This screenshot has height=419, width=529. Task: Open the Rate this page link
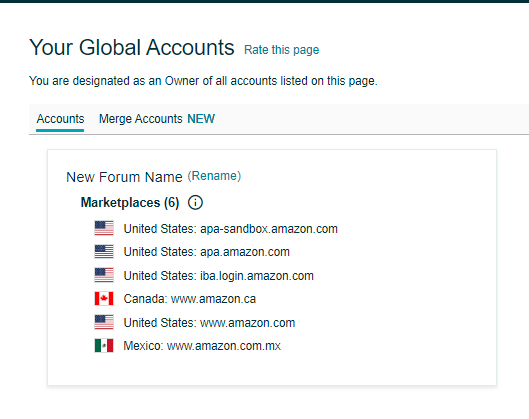click(281, 50)
